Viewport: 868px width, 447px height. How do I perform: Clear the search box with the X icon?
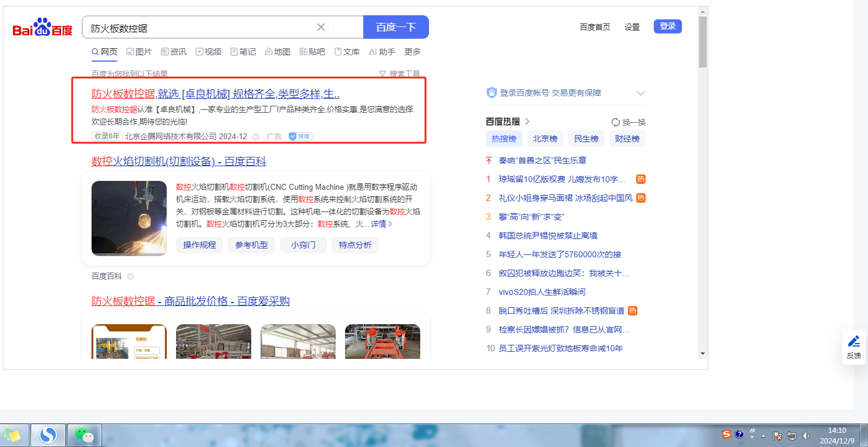click(x=321, y=27)
